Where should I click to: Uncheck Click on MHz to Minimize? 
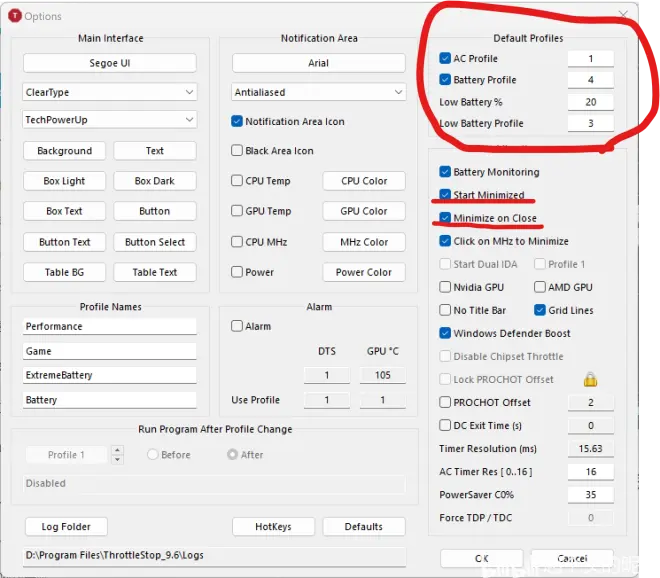[445, 241]
